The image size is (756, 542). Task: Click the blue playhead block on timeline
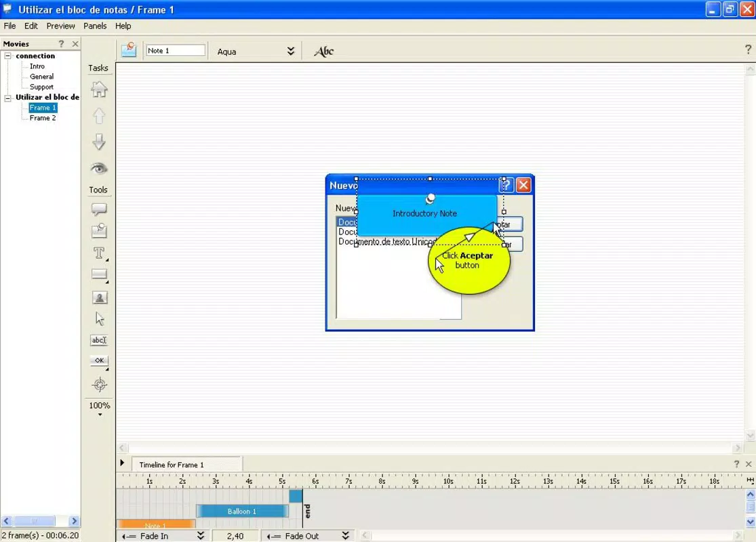tap(296, 496)
